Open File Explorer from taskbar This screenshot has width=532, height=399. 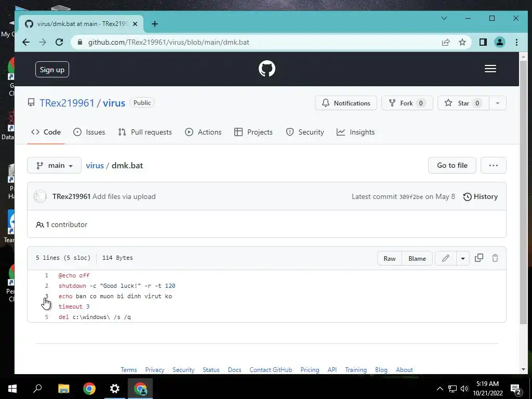pos(63,389)
